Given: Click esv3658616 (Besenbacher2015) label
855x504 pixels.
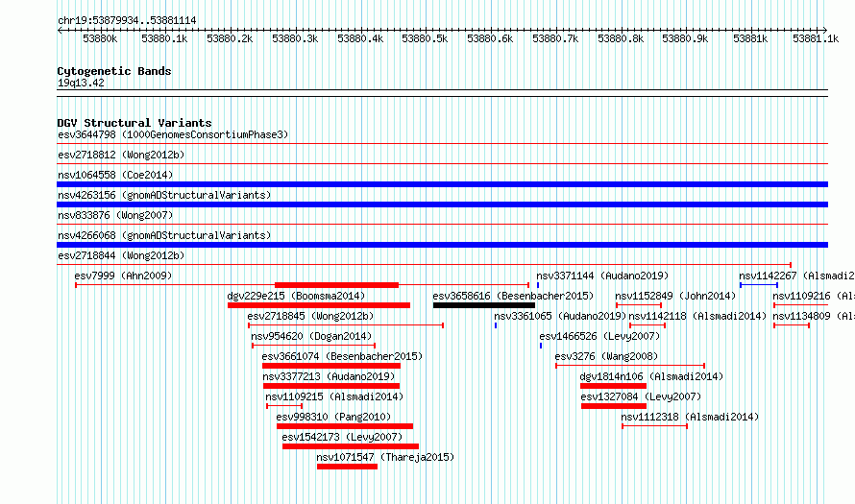Looking at the screenshot, I should pos(513,296).
